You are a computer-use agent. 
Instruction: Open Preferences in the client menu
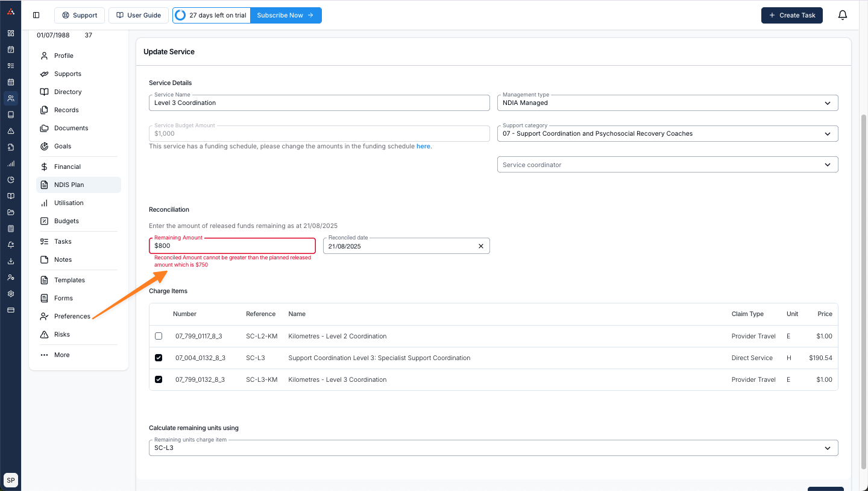(78, 316)
